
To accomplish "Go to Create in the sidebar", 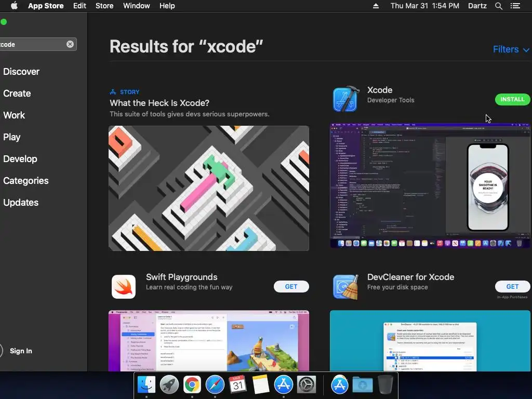I will coord(17,94).
